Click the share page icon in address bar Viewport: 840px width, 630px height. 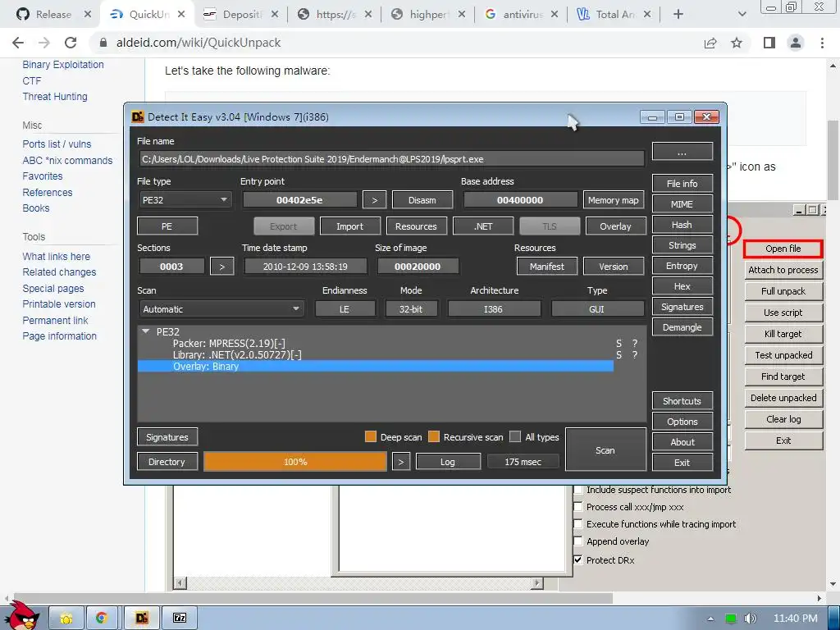[710, 43]
